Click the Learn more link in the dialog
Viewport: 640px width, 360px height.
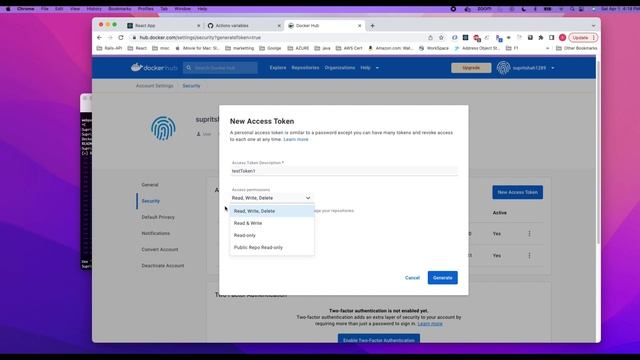coord(296,140)
